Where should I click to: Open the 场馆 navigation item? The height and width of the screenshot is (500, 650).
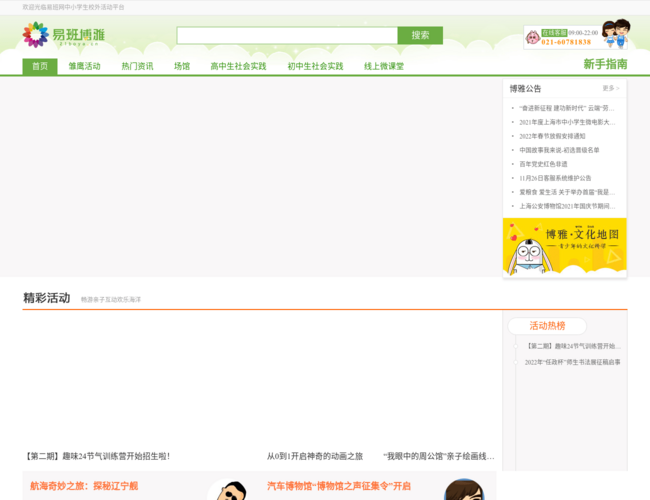[182, 66]
